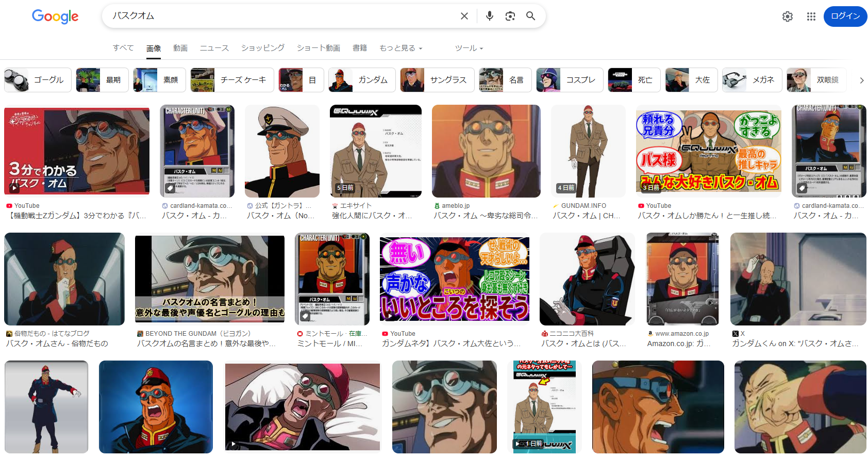868x457 pixels.
Task: Click the www.amazon.co.jp source label
Action: (x=682, y=334)
